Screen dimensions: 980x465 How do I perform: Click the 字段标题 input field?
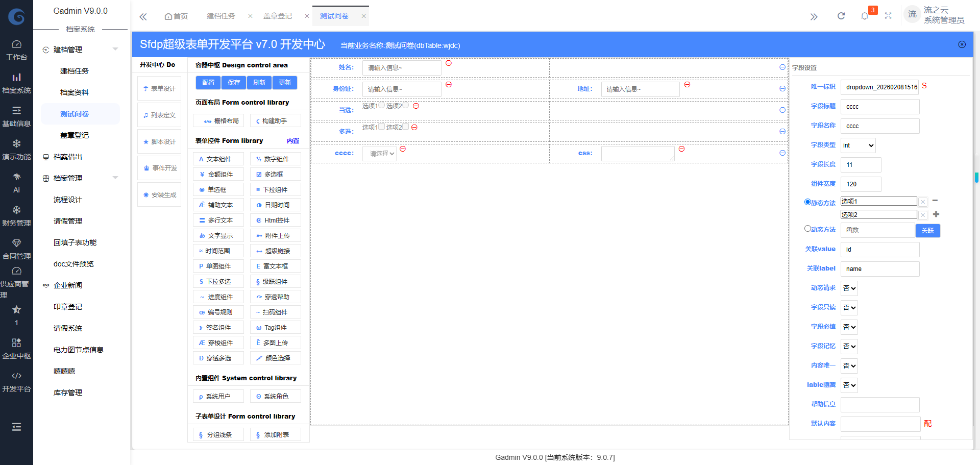tap(879, 107)
